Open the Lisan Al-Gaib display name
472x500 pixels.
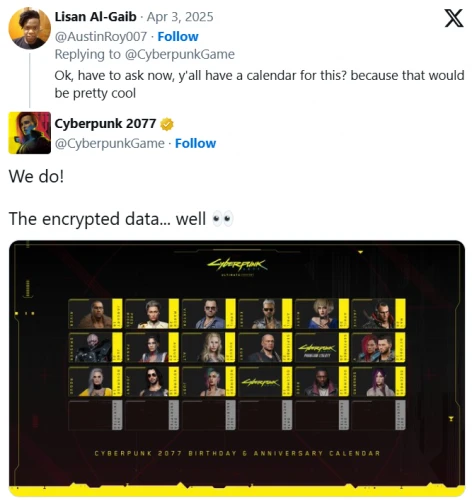pos(95,17)
